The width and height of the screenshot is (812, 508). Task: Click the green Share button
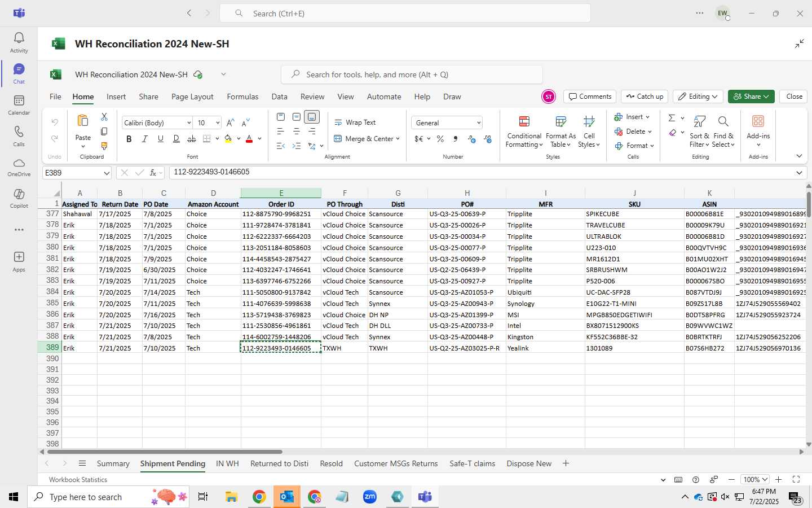point(751,97)
